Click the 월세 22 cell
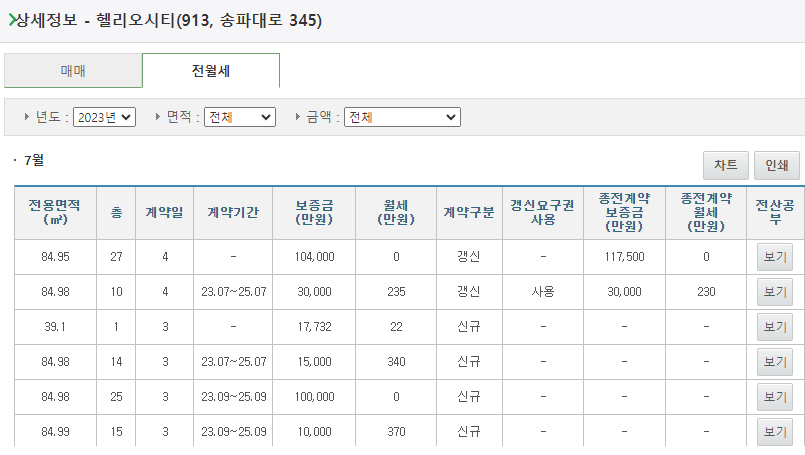The width and height of the screenshot is (805, 455). (396, 327)
